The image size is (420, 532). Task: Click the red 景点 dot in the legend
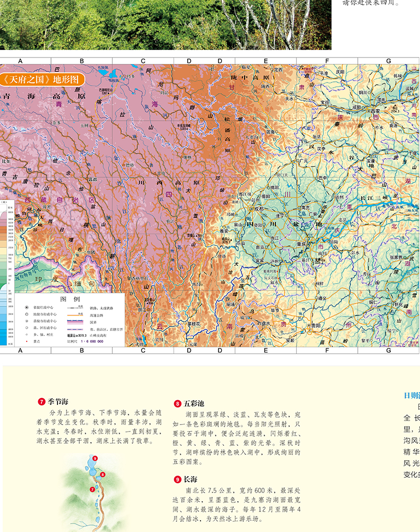pyautogui.click(x=27, y=342)
